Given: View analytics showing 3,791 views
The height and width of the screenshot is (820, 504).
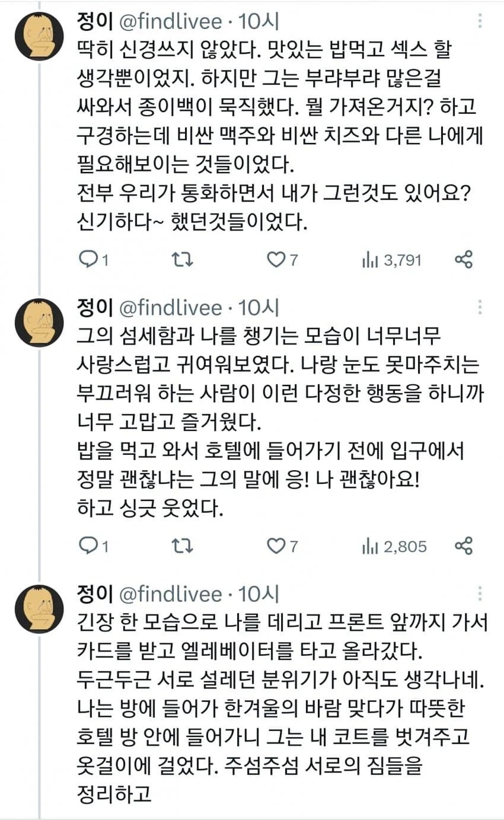Looking at the screenshot, I should coord(391,260).
